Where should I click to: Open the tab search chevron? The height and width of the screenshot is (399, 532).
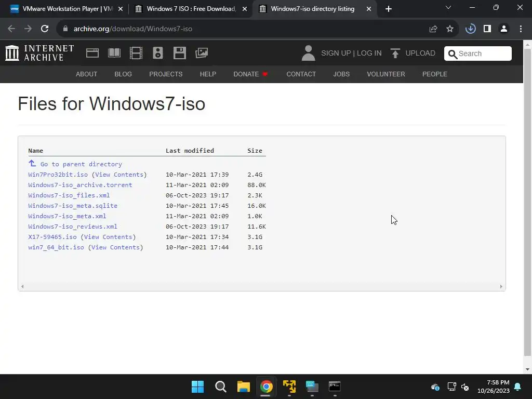tap(448, 7)
